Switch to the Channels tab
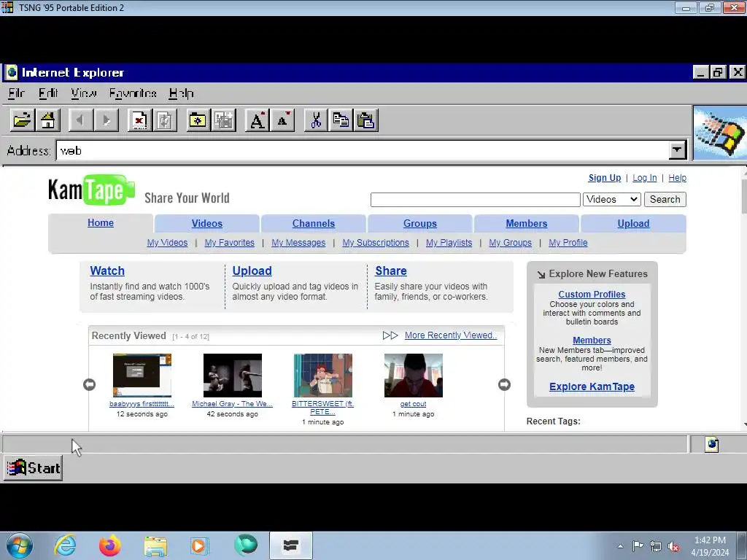The width and height of the screenshot is (747, 560). coord(314,223)
